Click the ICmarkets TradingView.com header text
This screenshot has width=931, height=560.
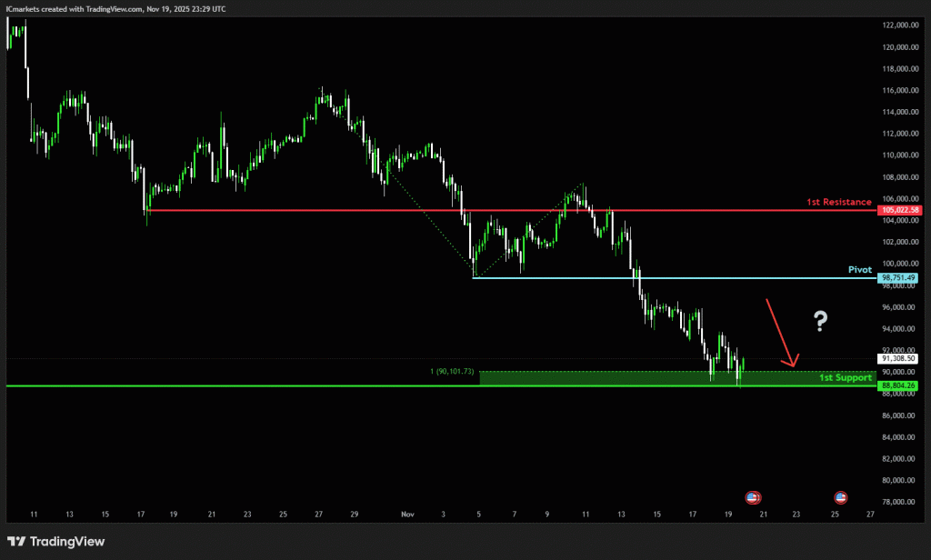click(x=115, y=8)
